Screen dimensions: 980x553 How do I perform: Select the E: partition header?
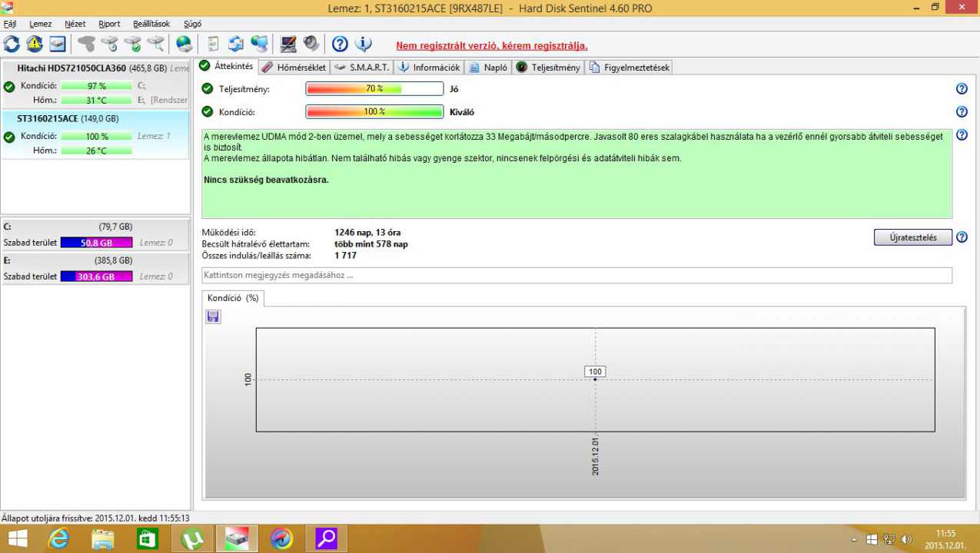[95, 260]
